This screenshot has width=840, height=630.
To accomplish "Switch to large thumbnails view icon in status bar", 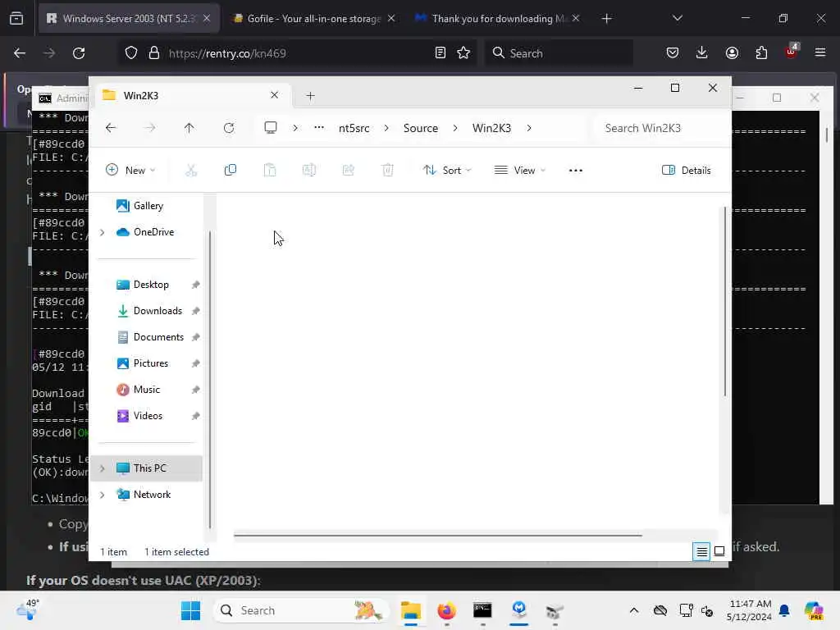I will pos(719,551).
